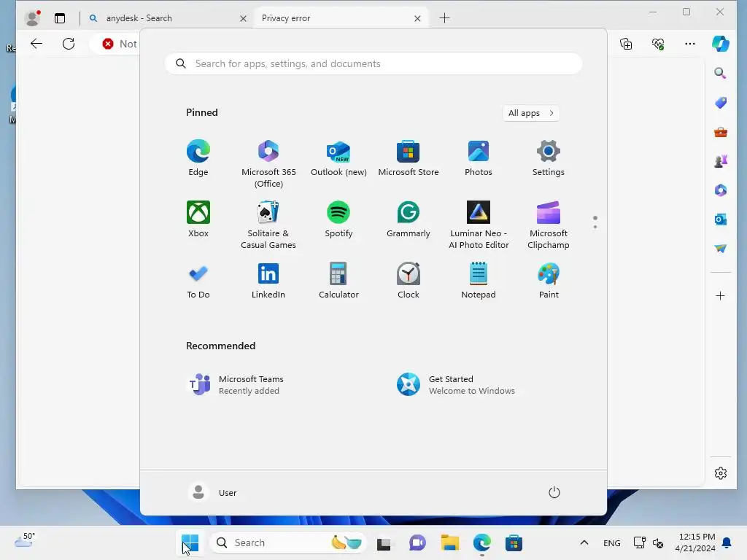Launch the Xbox app
747x560 pixels.
[198, 219]
